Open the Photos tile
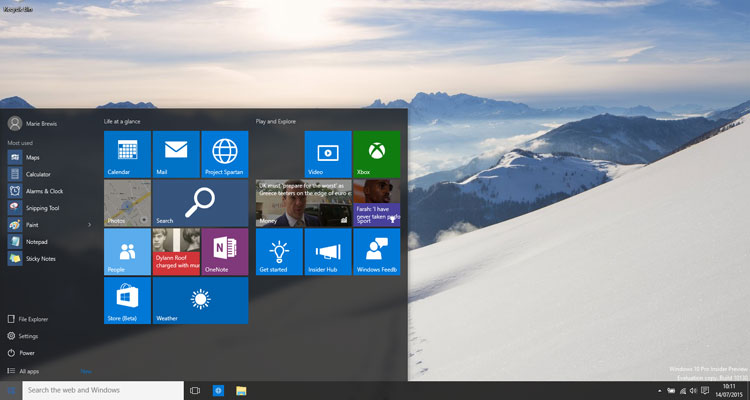The image size is (750, 400). point(127,203)
